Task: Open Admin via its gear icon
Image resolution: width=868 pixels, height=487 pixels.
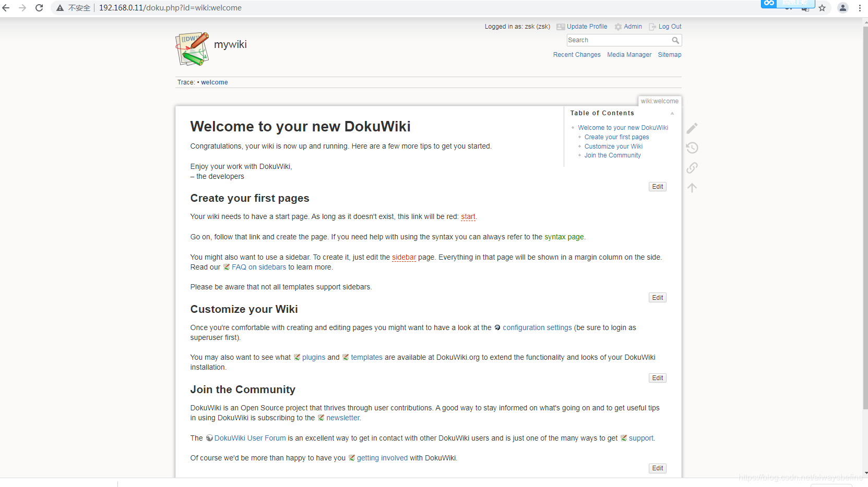Action: [617, 27]
